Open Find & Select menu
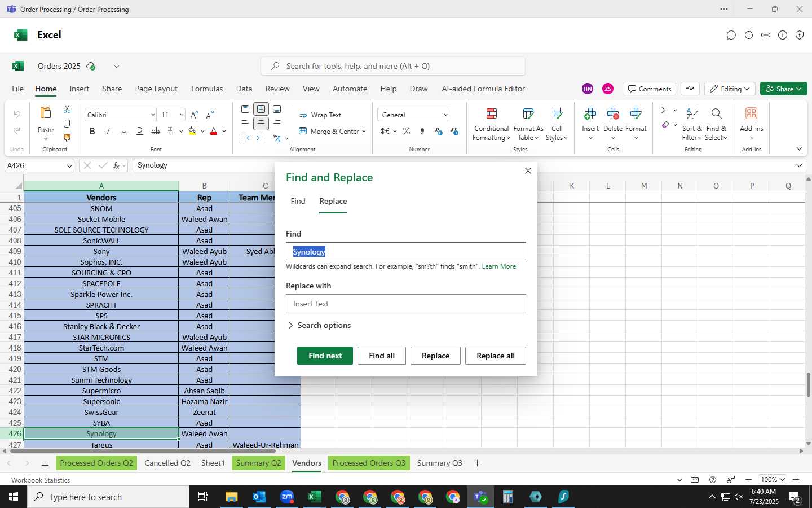This screenshot has width=812, height=508. pyautogui.click(x=716, y=125)
